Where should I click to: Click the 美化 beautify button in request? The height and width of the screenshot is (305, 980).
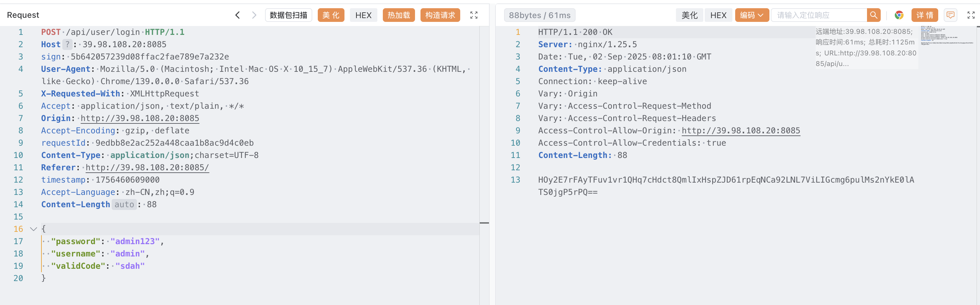(330, 15)
